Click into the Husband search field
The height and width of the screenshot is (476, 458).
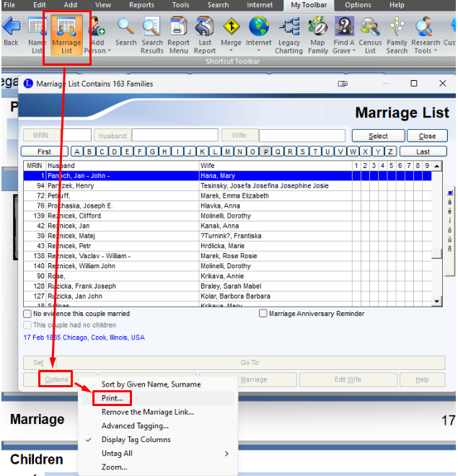175,136
